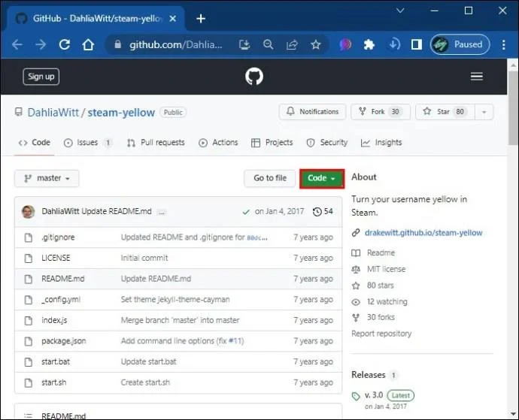Viewport: 519px width, 420px height.
Task: Click the Go to file button
Action: [x=270, y=178]
